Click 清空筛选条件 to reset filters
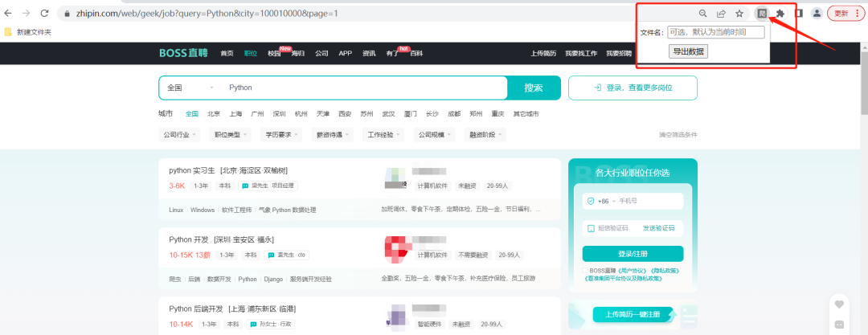Image resolution: width=868 pixels, height=335 pixels. [x=678, y=134]
